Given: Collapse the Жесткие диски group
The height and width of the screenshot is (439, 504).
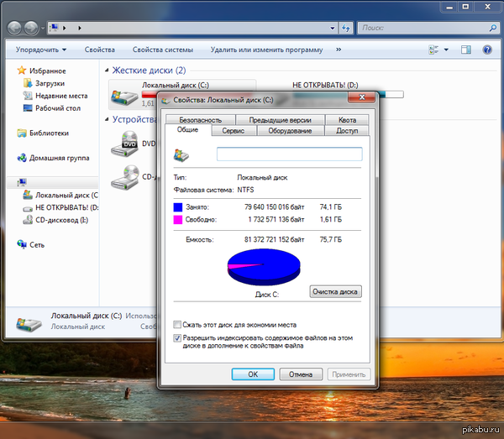Looking at the screenshot, I should click(107, 70).
